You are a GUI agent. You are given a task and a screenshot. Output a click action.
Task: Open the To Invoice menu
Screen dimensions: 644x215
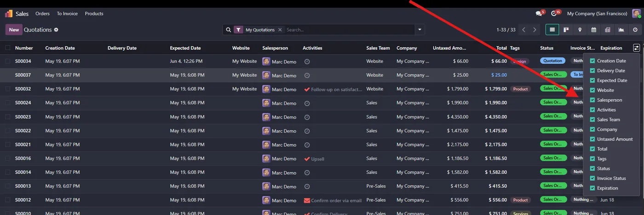pyautogui.click(x=67, y=14)
